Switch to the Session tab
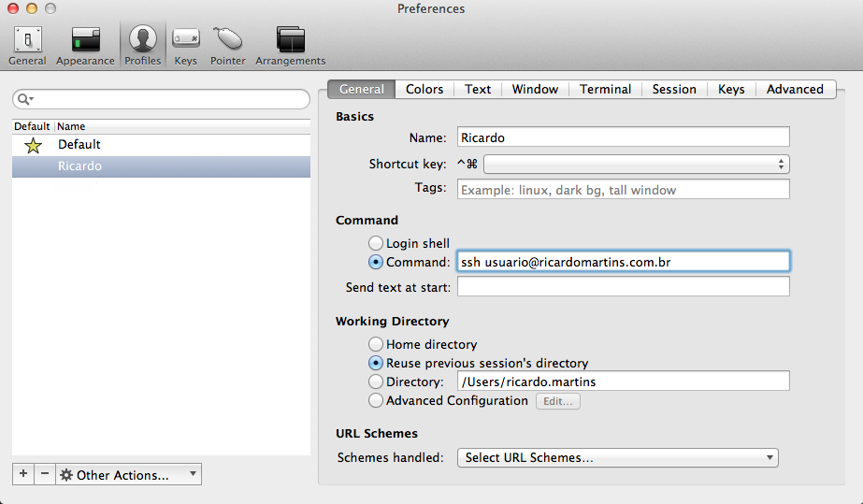 674,89
